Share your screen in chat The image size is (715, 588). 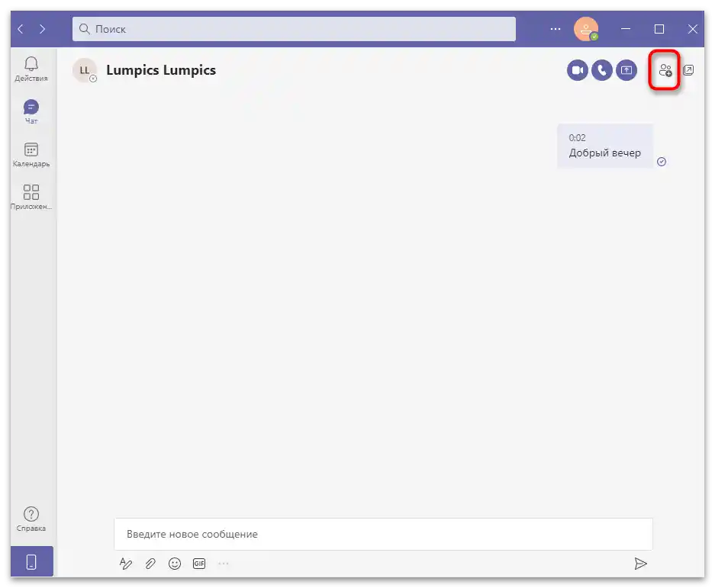tap(626, 70)
